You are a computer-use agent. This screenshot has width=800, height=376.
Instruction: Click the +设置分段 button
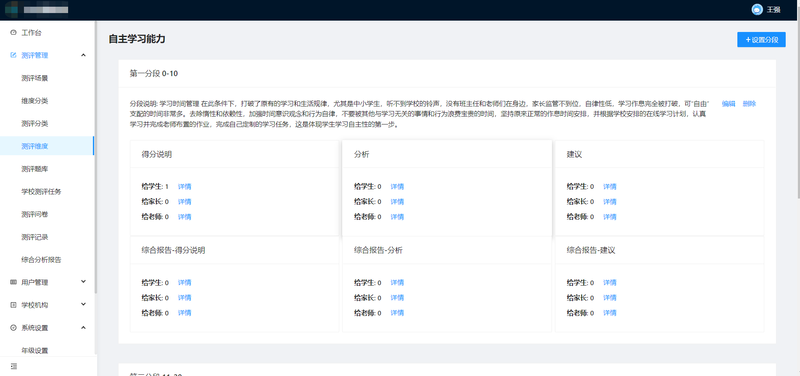[x=761, y=40]
